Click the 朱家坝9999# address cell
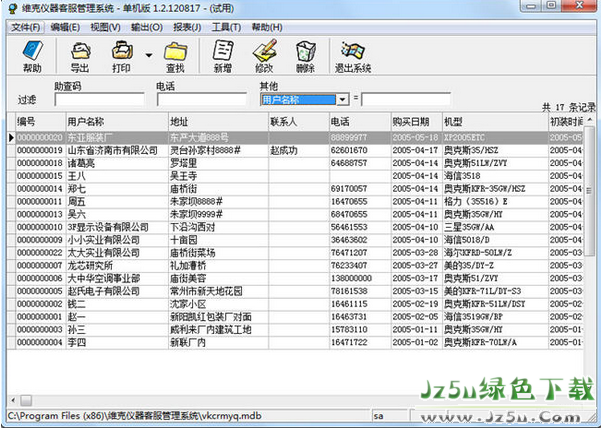Screen dimensions: 601x430 (x=218, y=214)
